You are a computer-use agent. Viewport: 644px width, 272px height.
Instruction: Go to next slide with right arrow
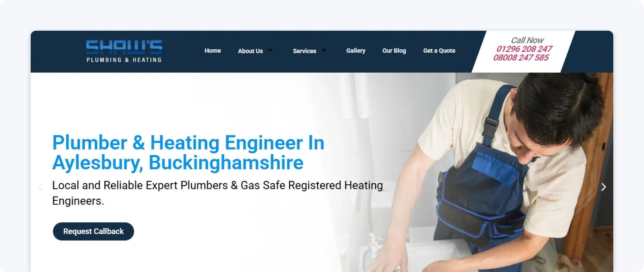[x=604, y=187]
